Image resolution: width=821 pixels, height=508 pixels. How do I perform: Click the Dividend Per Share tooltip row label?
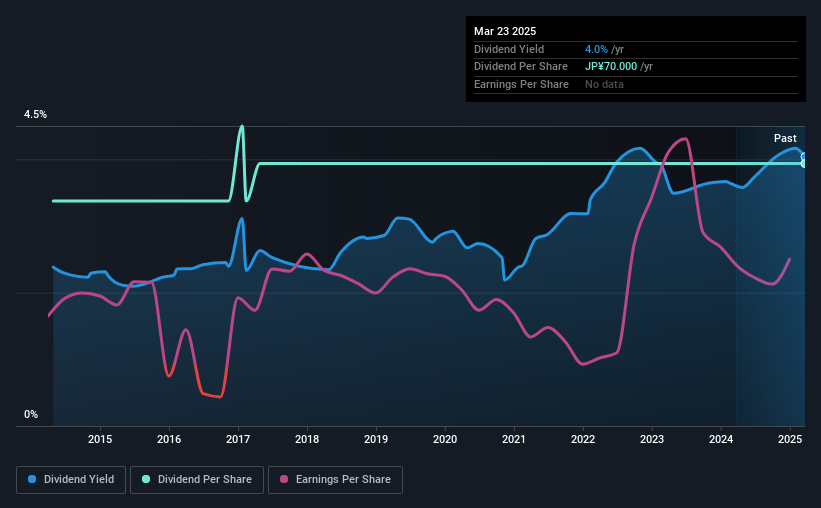(520, 67)
